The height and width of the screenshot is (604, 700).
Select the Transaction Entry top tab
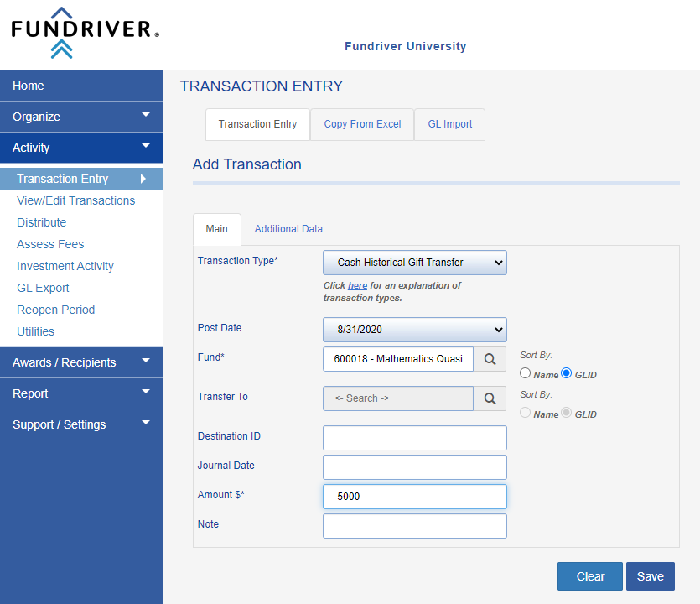257,124
